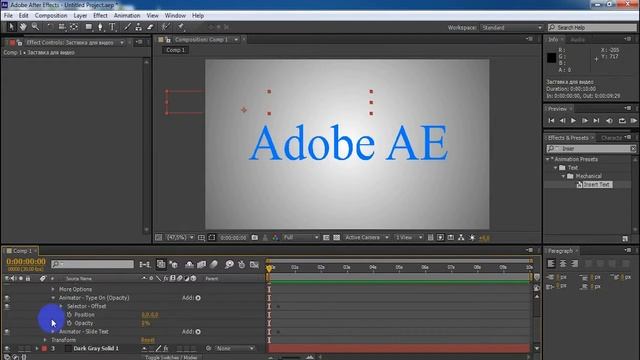Open the 1 View layout dropdown
This screenshot has width=640, height=360.
(x=409, y=237)
